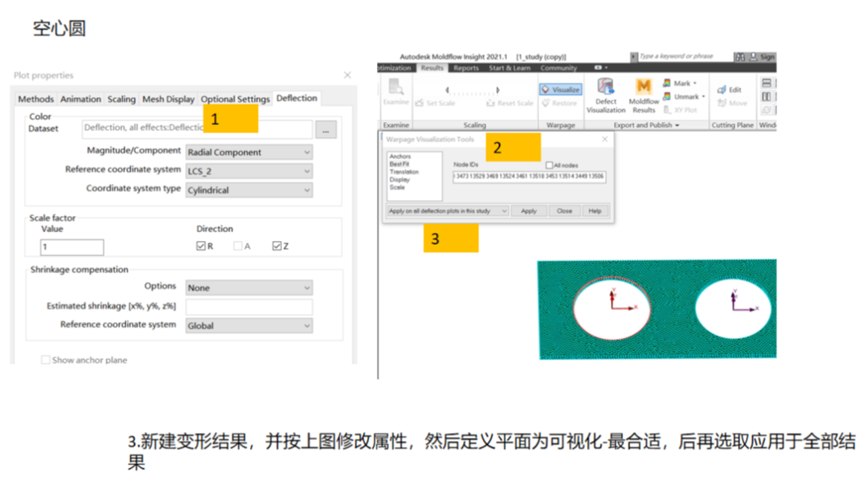This screenshot has width=868, height=481.
Task: Click the binoculars search icon
Action: pos(740,56)
